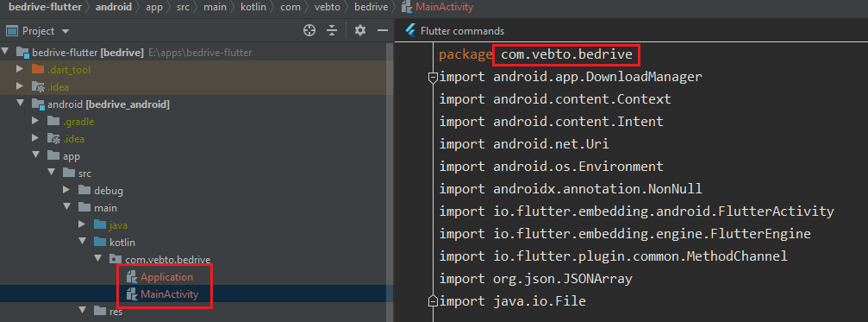Click the Flutter logo icon in editor banner
Image resolution: width=868 pixels, height=322 pixels.
[x=410, y=30]
